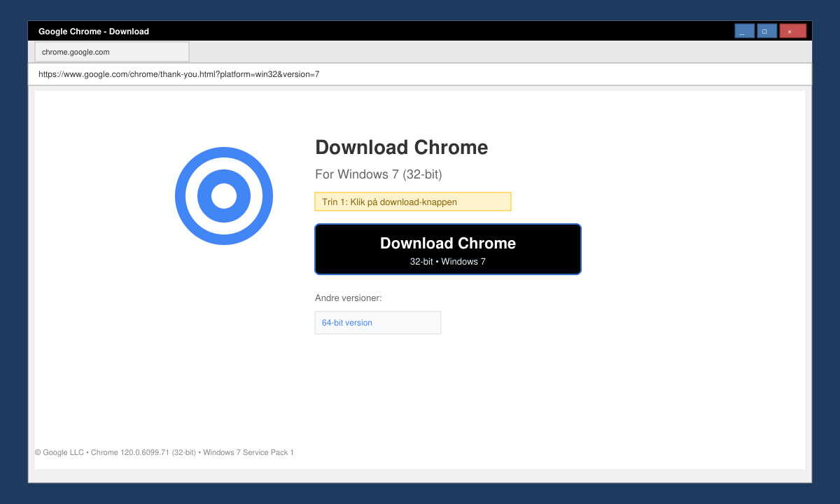Click the blue Chrome logo icon
Screen dimensions: 840x504
pyautogui.click(x=224, y=196)
